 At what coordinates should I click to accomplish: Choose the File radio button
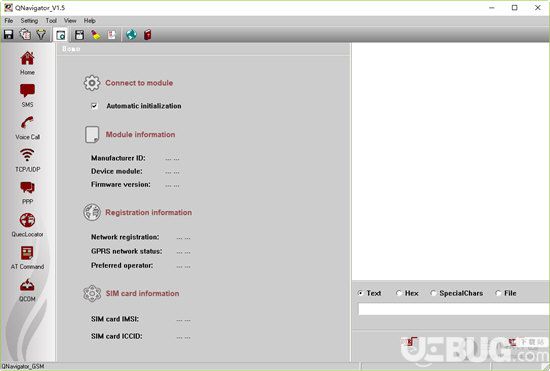pos(498,293)
